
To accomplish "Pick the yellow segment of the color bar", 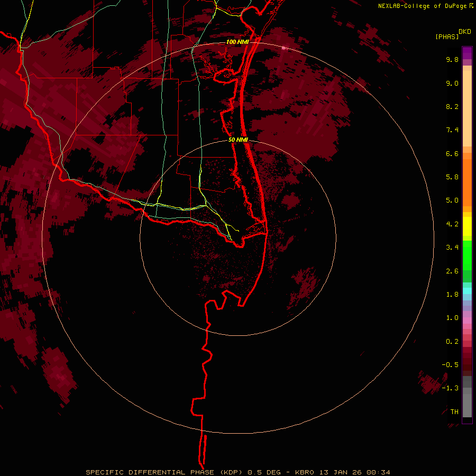I will (467, 226).
